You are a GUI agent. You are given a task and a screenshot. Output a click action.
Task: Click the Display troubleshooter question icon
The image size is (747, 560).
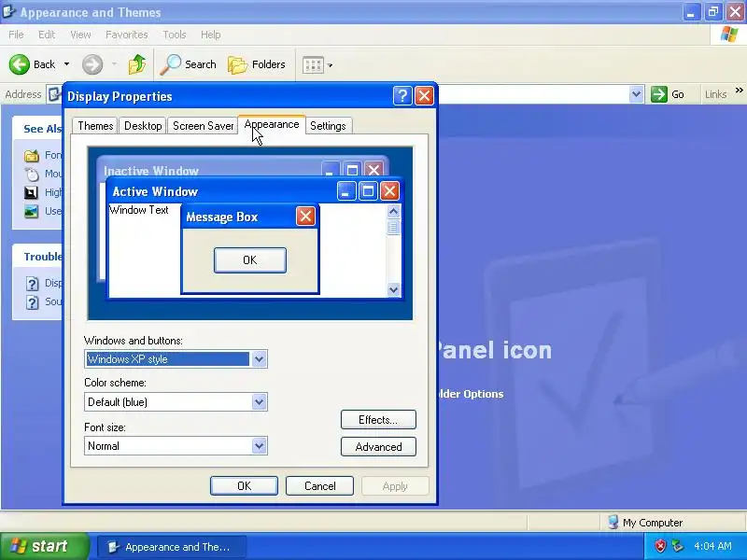32,284
